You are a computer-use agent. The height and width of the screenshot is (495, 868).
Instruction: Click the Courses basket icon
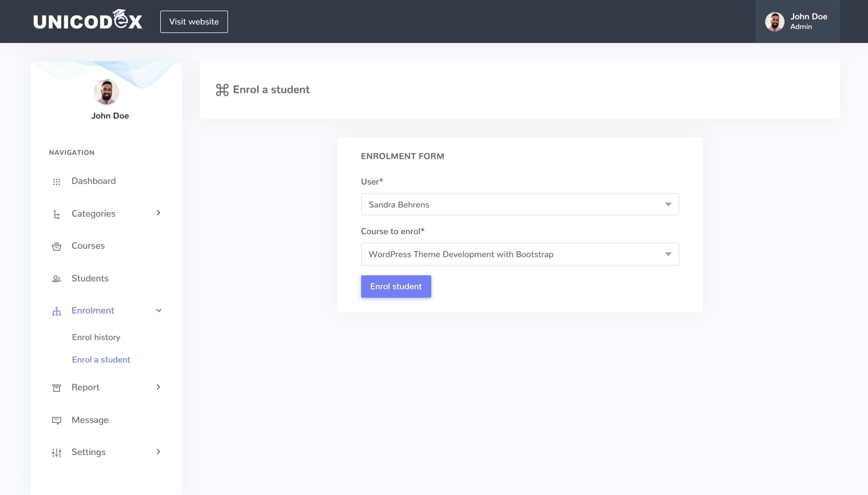pos(56,247)
